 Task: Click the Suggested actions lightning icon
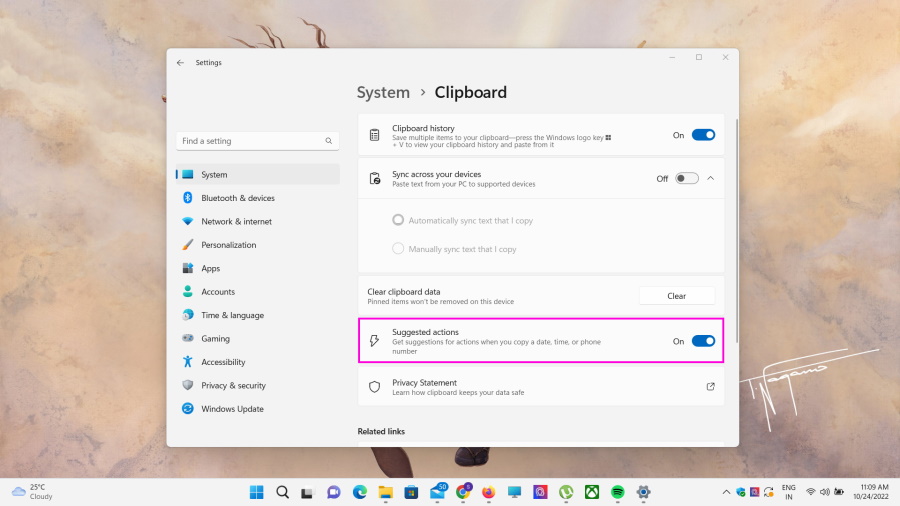click(x=374, y=341)
